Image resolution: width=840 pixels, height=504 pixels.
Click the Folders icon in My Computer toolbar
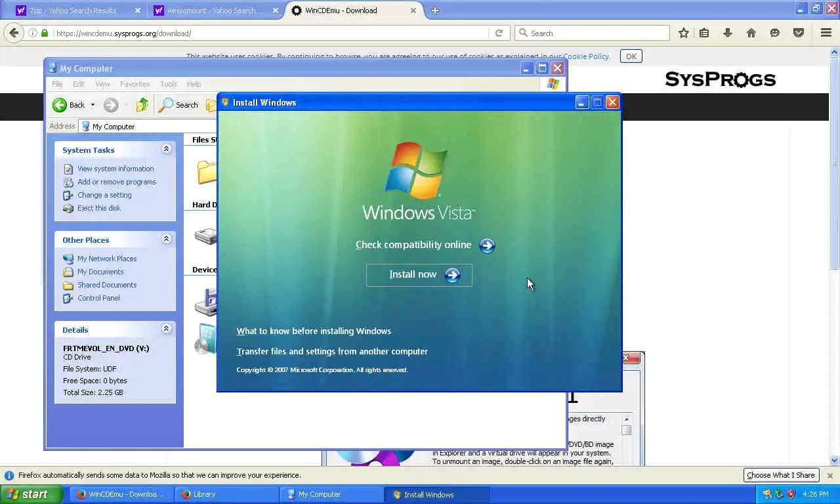coord(211,105)
